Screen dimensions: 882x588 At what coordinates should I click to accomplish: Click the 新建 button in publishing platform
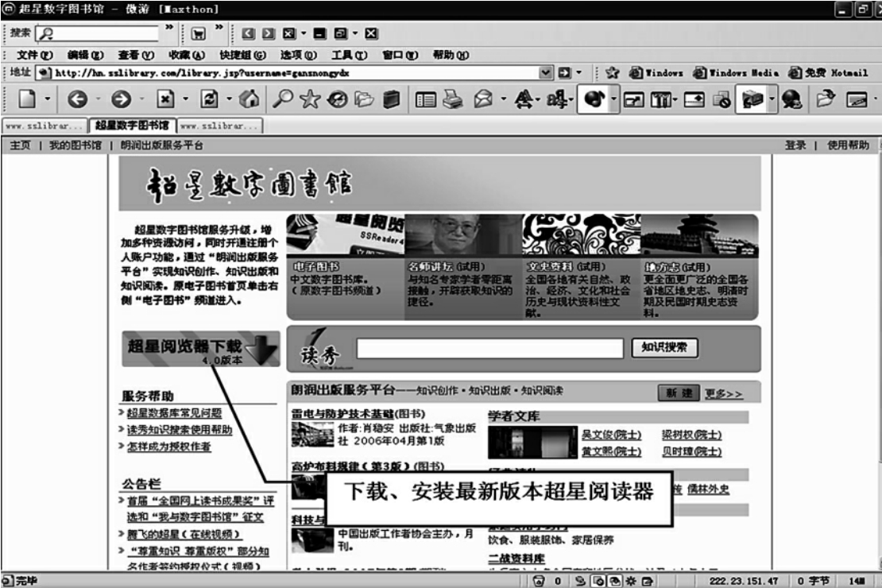click(679, 393)
